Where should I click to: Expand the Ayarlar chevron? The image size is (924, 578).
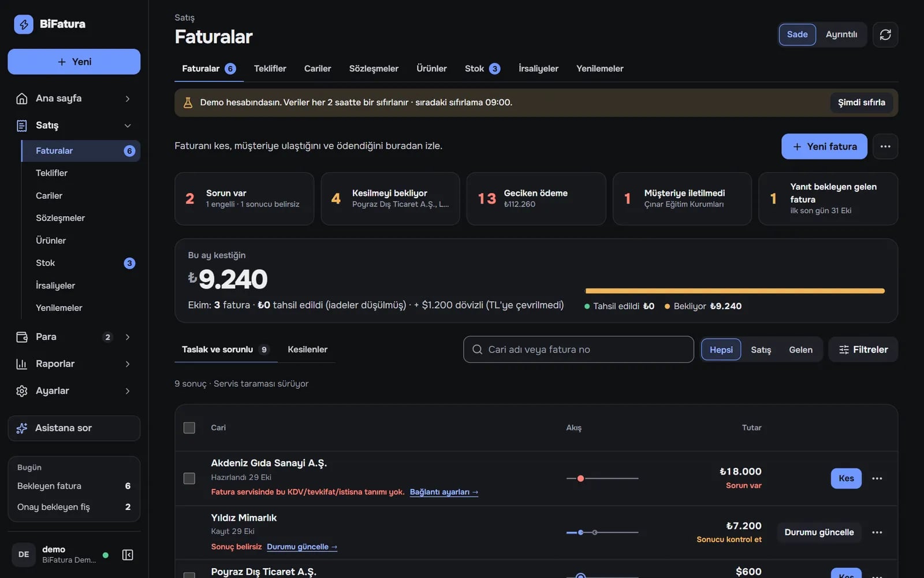pos(128,391)
